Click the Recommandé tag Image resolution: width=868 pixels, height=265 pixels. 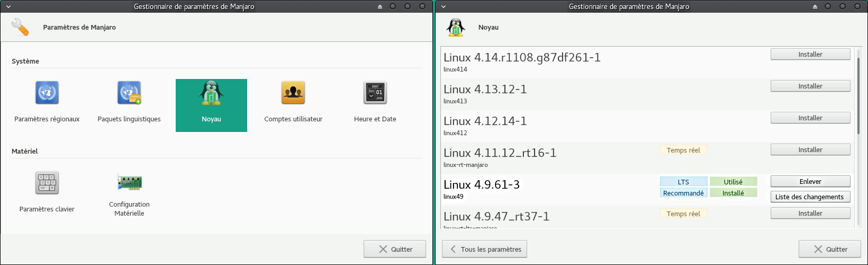[683, 193]
